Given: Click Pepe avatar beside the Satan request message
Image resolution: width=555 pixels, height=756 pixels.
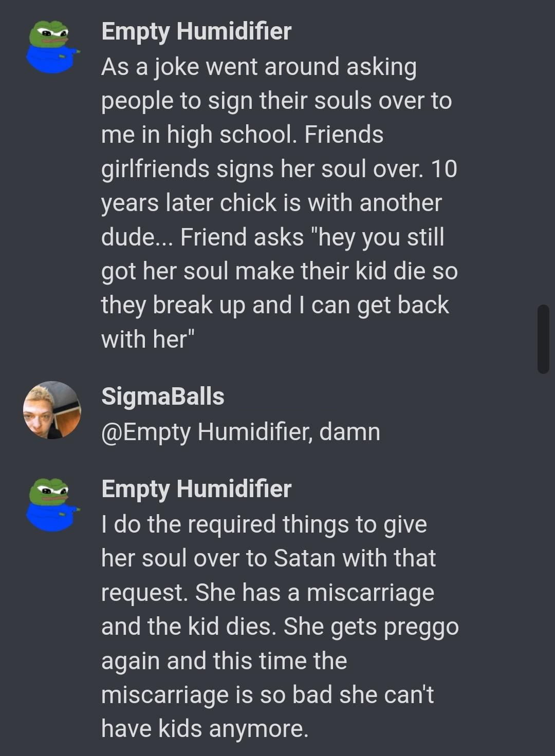Looking at the screenshot, I should [x=52, y=505].
